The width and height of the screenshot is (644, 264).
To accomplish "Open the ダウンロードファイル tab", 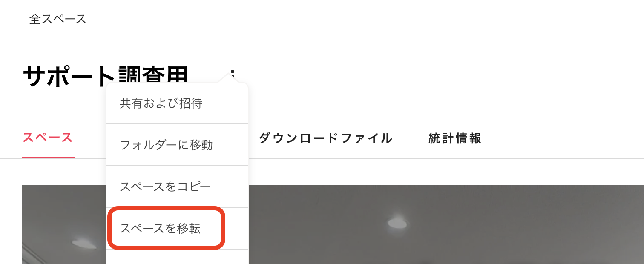I will [325, 138].
